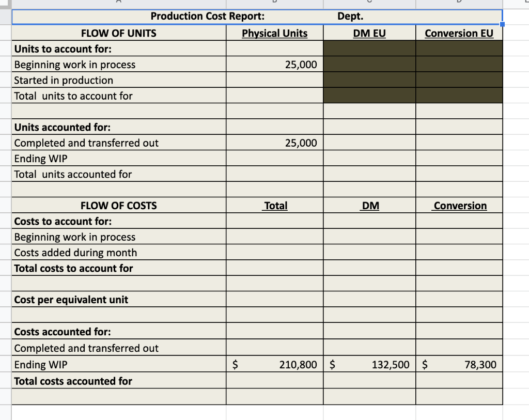Select the 'Cost per equivalent unit' label
Viewport: 529px width, 420px height.
[119, 300]
